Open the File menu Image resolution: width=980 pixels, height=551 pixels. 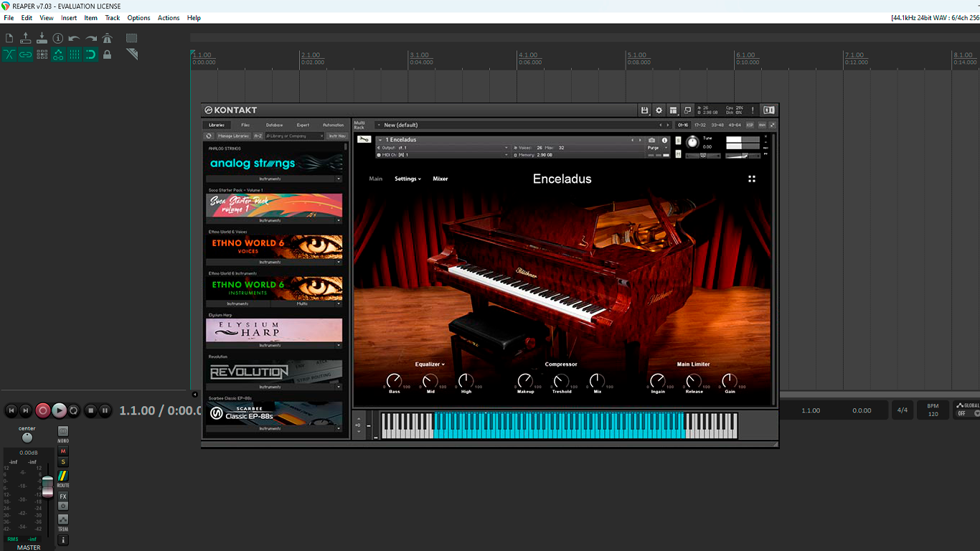9,18
